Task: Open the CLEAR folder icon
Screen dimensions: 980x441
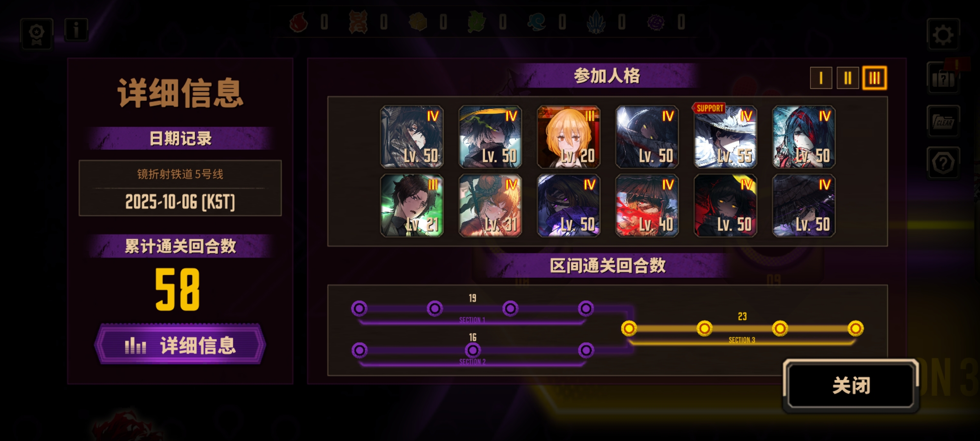Action: tap(943, 121)
